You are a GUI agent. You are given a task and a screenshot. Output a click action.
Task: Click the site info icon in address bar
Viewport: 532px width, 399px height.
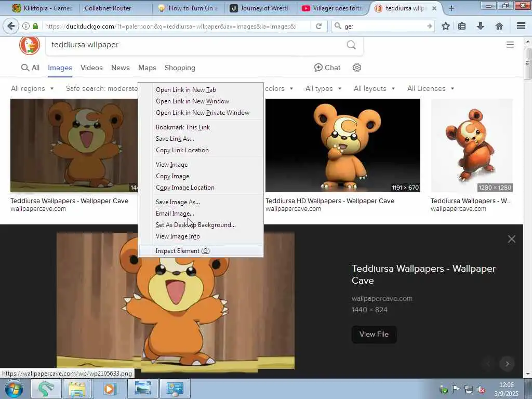26,26
